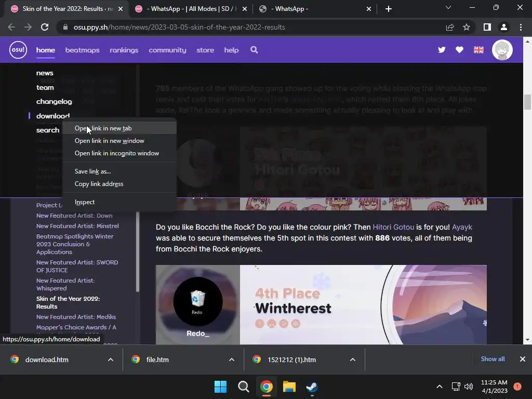Image resolution: width=532 pixels, height=399 pixels.
Task: Show hidden system tray icons
Action: pos(440,387)
